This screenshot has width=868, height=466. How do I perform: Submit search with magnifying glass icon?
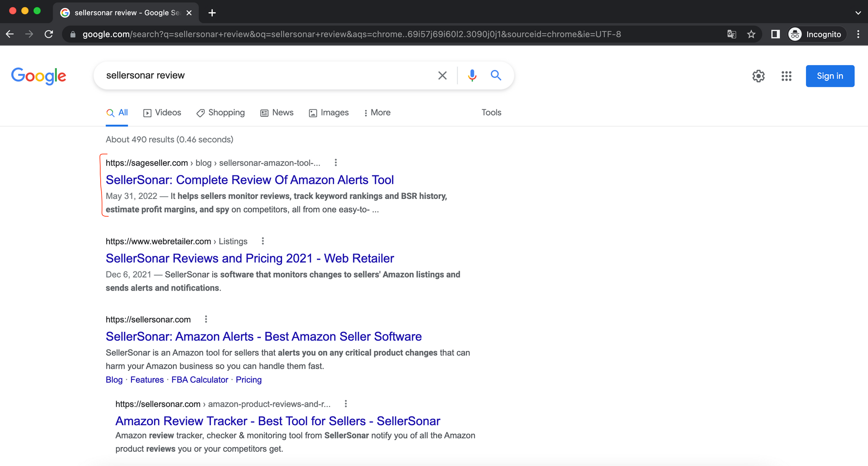tap(496, 76)
